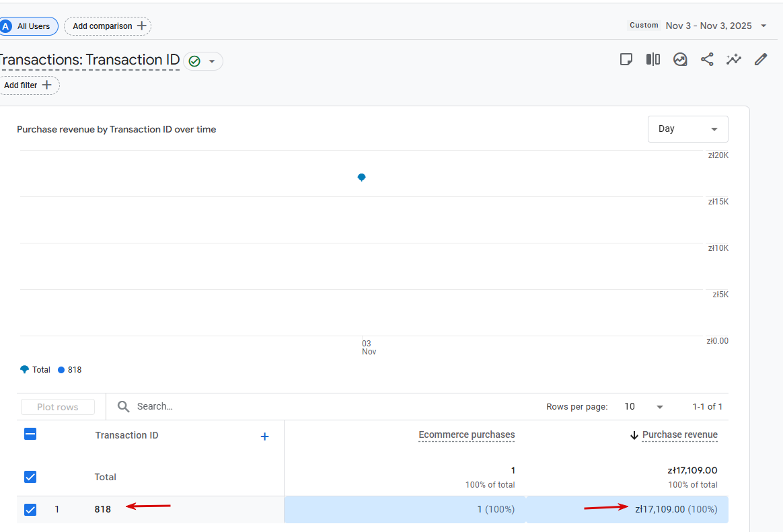Open the edit comparisons columns icon

pos(653,59)
